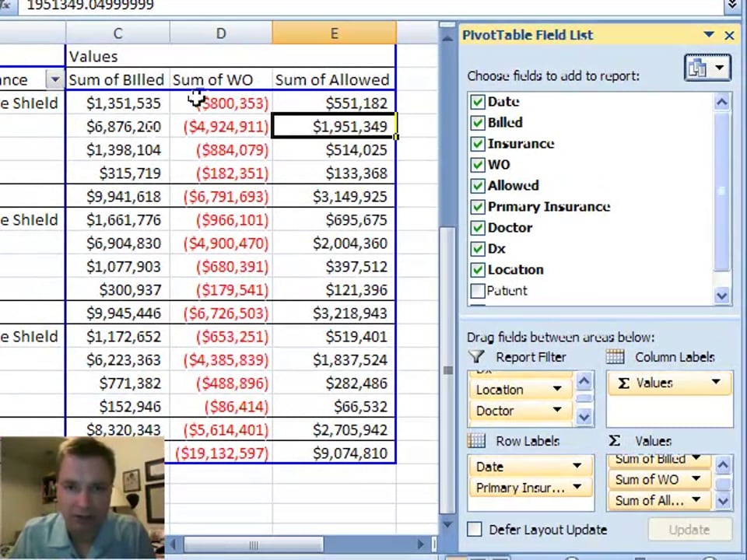This screenshot has width=747, height=560.
Task: Open the Doctor report filter dropdown
Action: click(557, 410)
